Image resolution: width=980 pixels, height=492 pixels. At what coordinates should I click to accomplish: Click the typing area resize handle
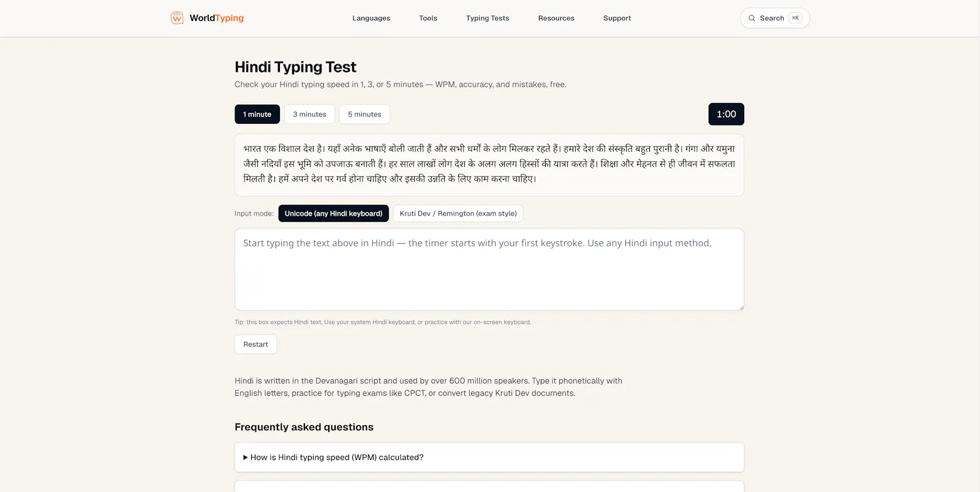click(x=741, y=308)
